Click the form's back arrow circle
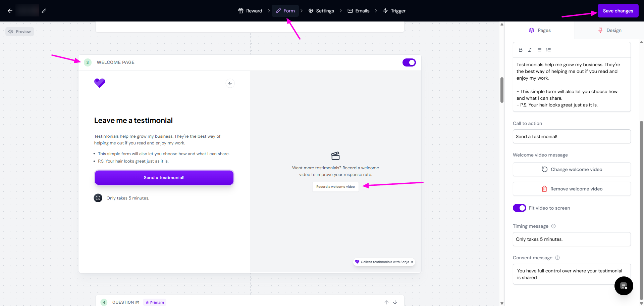The height and width of the screenshot is (306, 644). tap(230, 83)
